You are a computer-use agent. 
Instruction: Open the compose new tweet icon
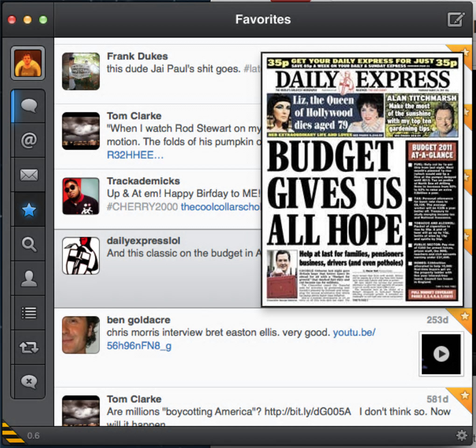tap(456, 20)
